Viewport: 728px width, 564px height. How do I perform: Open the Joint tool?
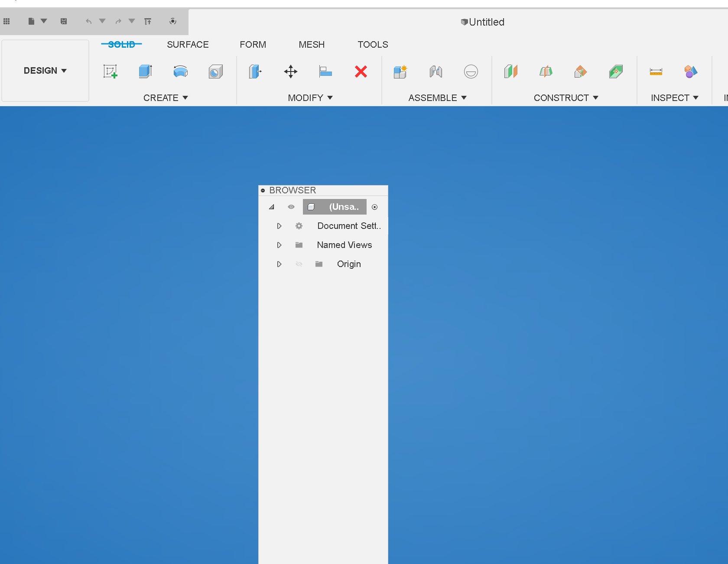click(x=436, y=72)
